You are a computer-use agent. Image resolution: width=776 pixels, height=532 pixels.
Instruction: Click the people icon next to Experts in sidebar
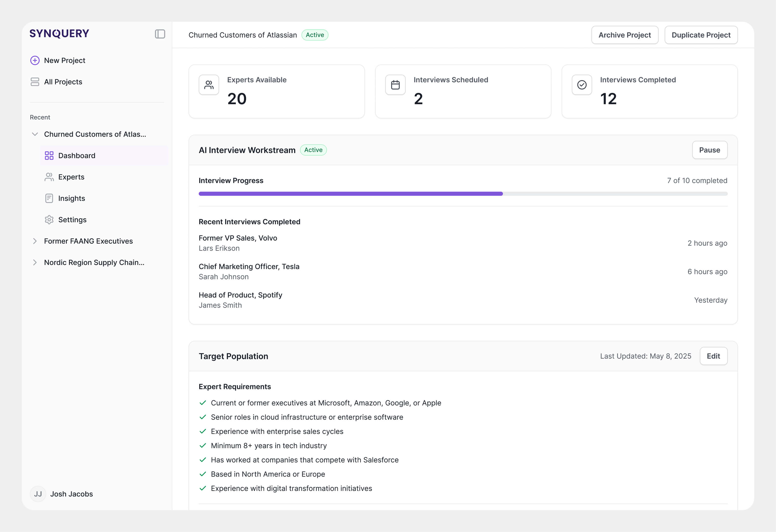[x=49, y=177]
